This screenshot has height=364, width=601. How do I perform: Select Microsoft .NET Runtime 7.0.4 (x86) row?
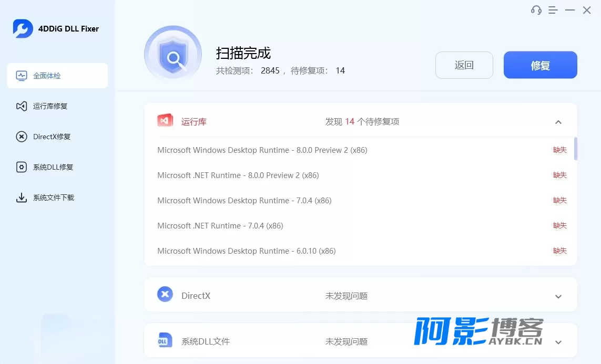click(362, 226)
